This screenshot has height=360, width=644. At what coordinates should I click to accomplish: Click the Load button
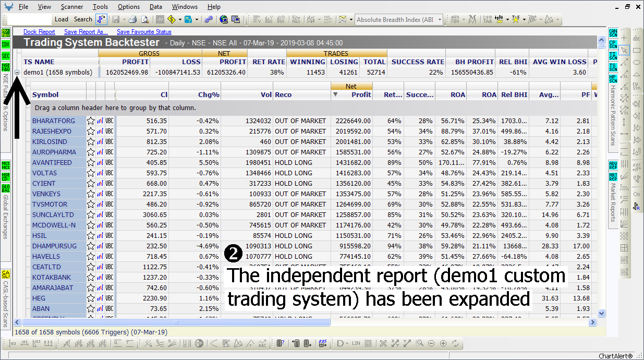(x=62, y=19)
